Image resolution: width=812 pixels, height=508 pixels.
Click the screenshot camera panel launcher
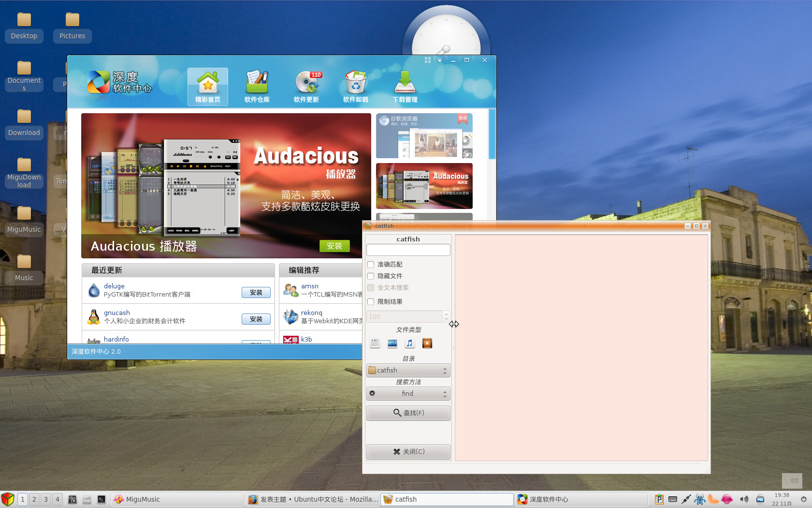click(72, 499)
